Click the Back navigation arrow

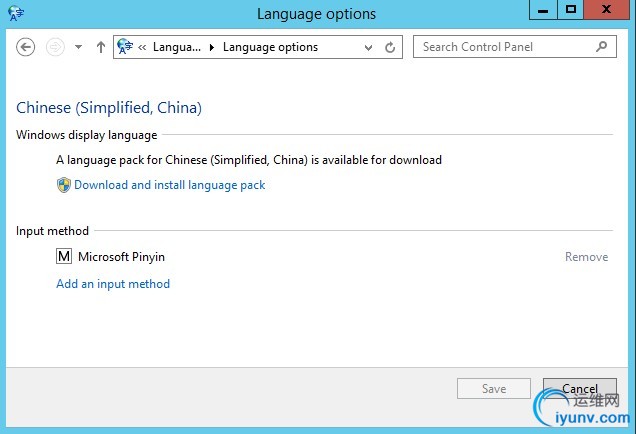click(x=26, y=47)
